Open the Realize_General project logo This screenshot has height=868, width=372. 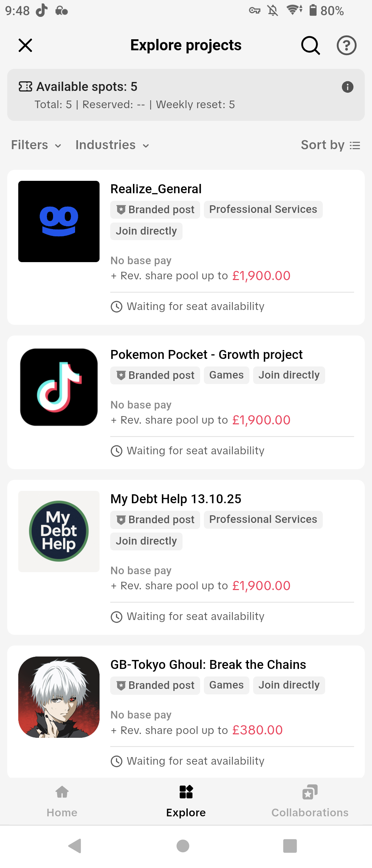[59, 221]
